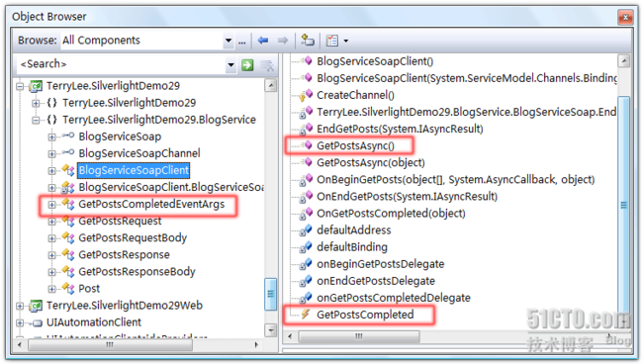Viewport: 643px width, 364px height.
Task: Select the onEndGetPostsDelegate member
Action: click(376, 281)
